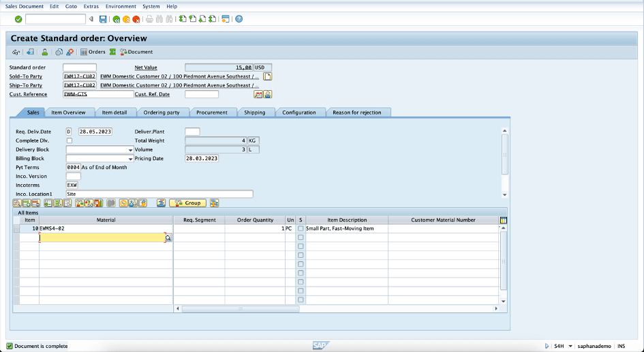644x352 pixels.
Task: Expand the Delivery Block dropdown
Action: (131, 149)
